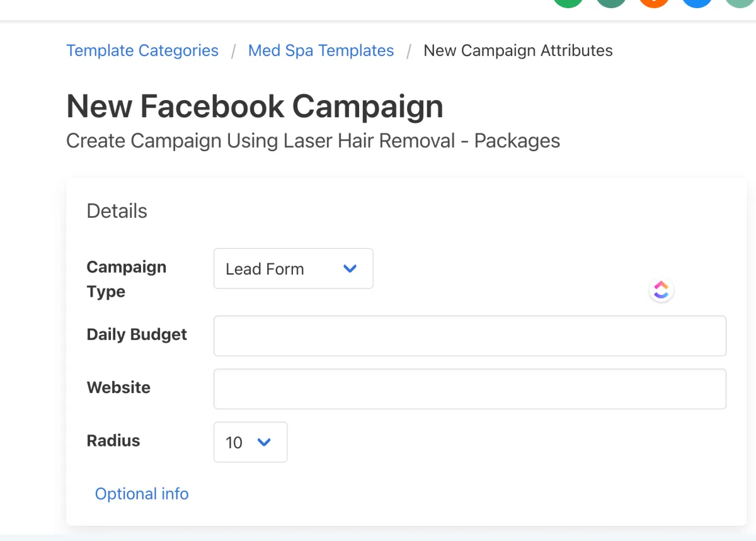Click into the Daily Budget field
756x541 pixels.
coord(470,336)
